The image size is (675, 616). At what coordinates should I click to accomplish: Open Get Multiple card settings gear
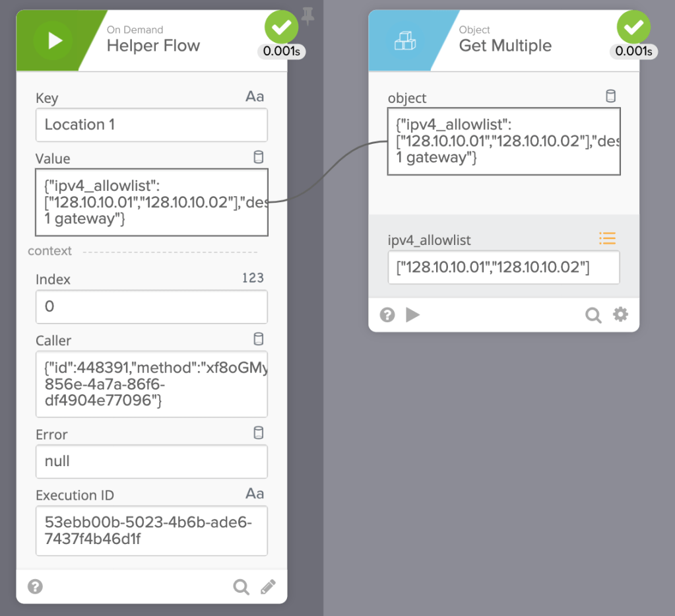(x=620, y=315)
